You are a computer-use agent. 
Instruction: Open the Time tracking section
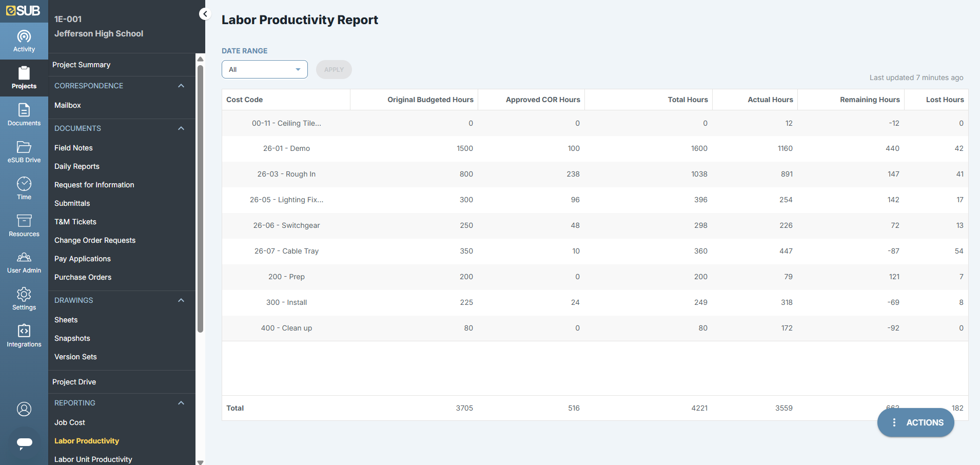[x=24, y=188]
